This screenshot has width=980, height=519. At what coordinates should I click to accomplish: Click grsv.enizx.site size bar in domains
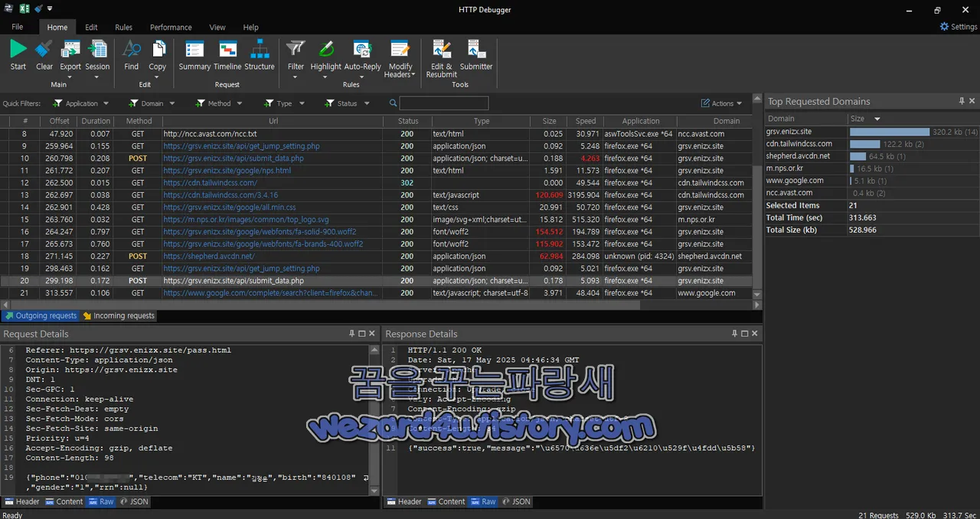click(888, 132)
